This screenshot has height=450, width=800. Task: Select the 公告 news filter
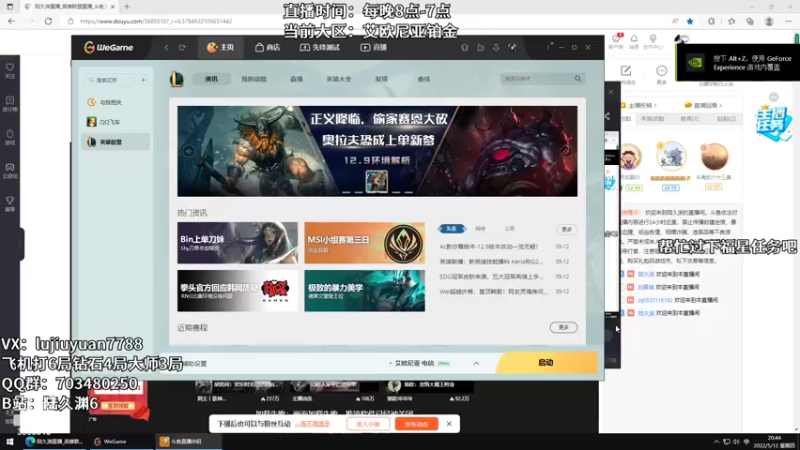click(x=509, y=229)
